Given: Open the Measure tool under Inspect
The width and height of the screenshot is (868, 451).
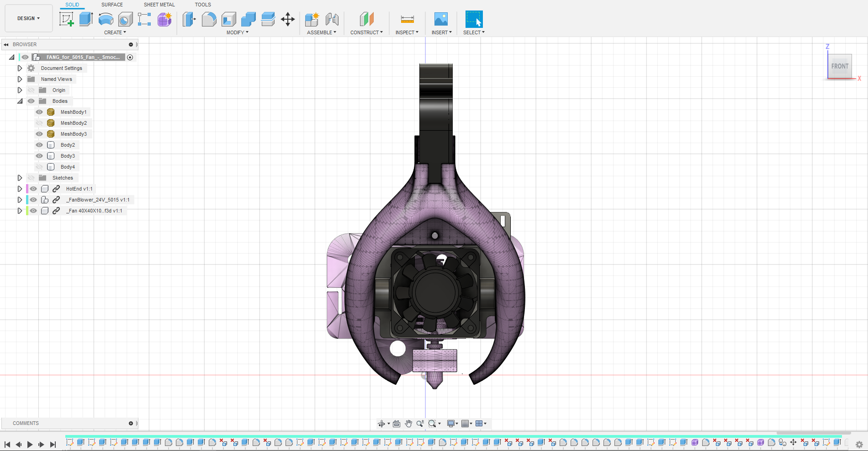Looking at the screenshot, I should pos(407,19).
